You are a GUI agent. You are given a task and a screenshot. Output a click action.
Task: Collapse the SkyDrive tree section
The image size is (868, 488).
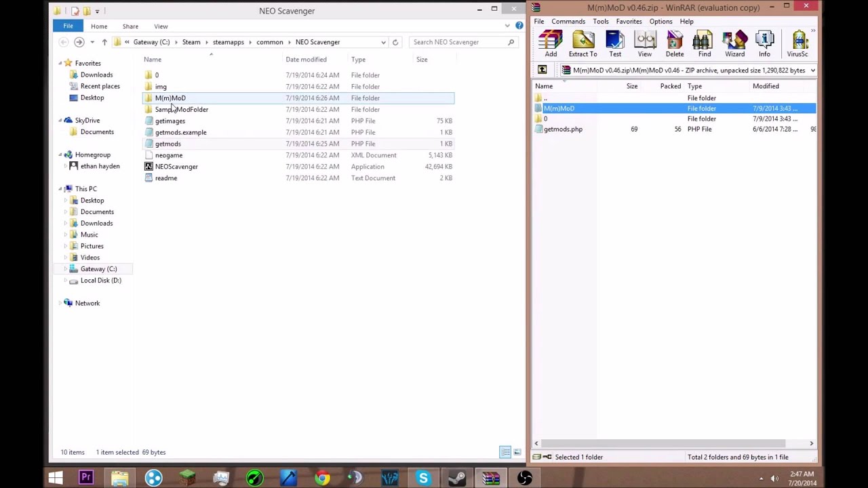tap(60, 121)
